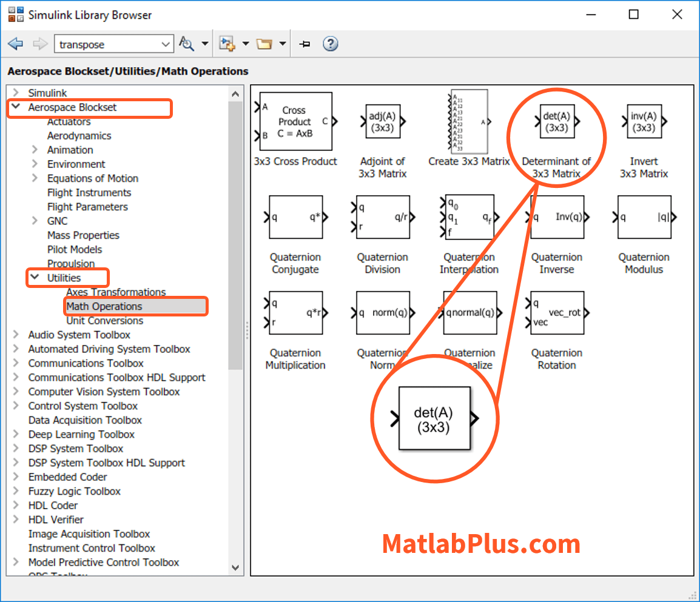This screenshot has width=700, height=602.
Task: Click the pin stay-on-top icon
Action: [x=305, y=44]
